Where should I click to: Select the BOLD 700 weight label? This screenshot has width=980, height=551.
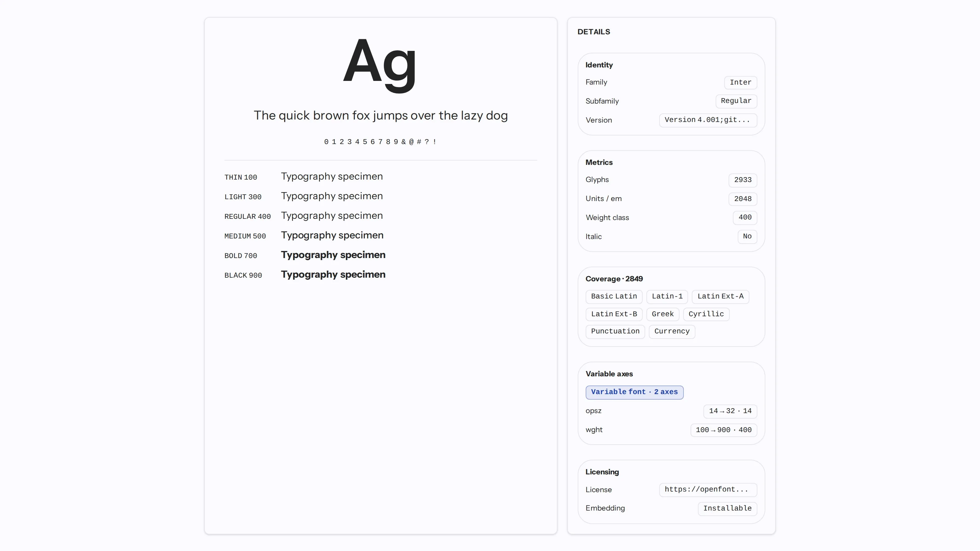coord(241,256)
